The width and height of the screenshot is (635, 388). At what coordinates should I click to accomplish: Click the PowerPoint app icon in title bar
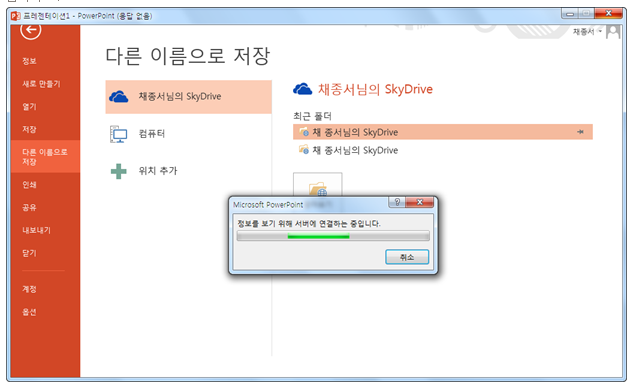coord(16,16)
